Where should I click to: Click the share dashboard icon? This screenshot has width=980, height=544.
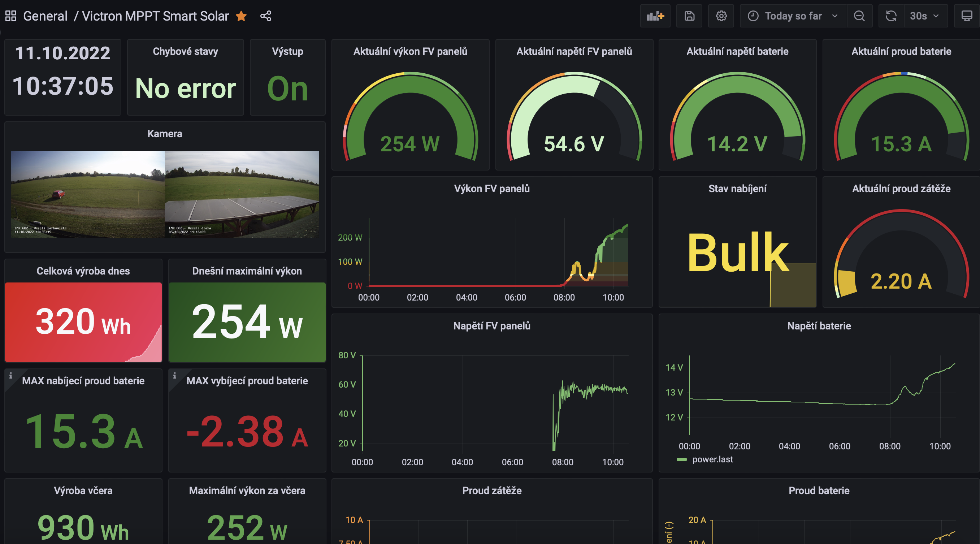[265, 16]
